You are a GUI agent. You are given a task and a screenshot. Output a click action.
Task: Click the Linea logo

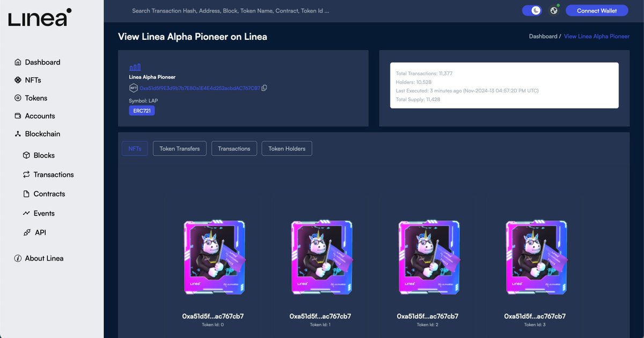(40, 17)
